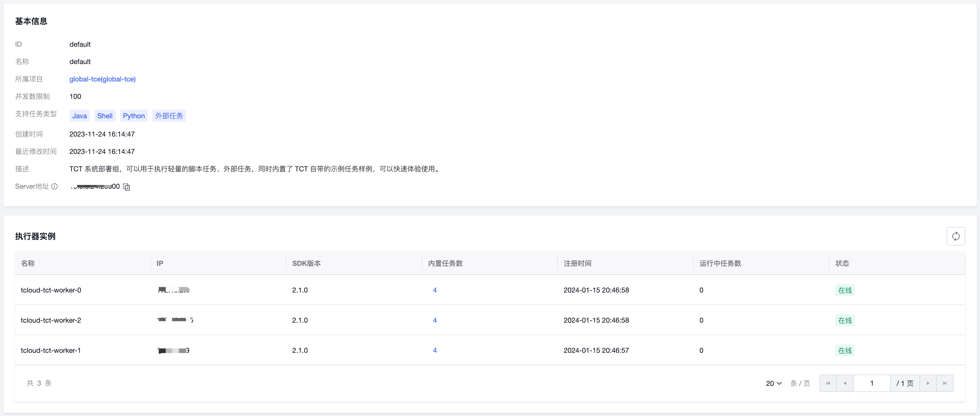Viewport: 980px width, 416px height.
Task: Show Server地址 info tooltip icon
Action: pos(54,186)
